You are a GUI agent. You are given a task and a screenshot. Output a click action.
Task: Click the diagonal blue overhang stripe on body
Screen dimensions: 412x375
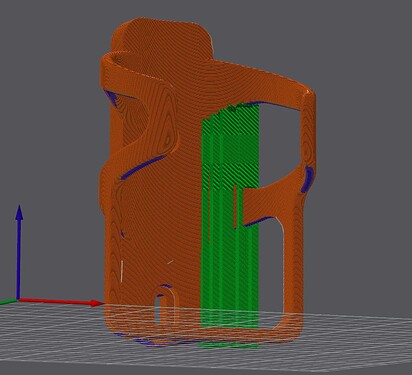(143, 166)
